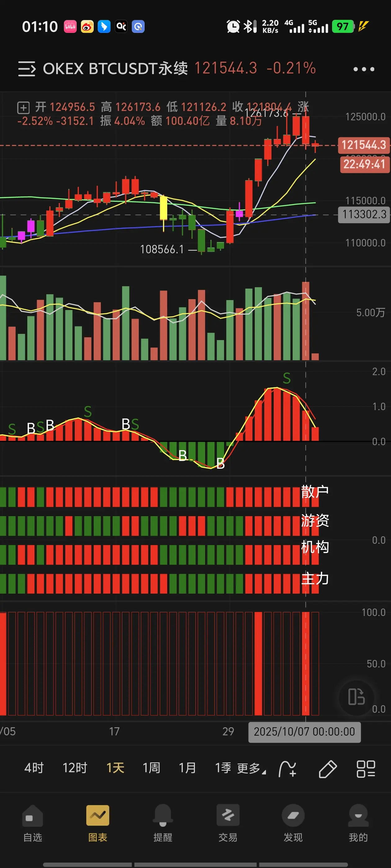This screenshot has height=868, width=391.
Task: Tap the 22:49:41 countdown label
Action: [364, 164]
